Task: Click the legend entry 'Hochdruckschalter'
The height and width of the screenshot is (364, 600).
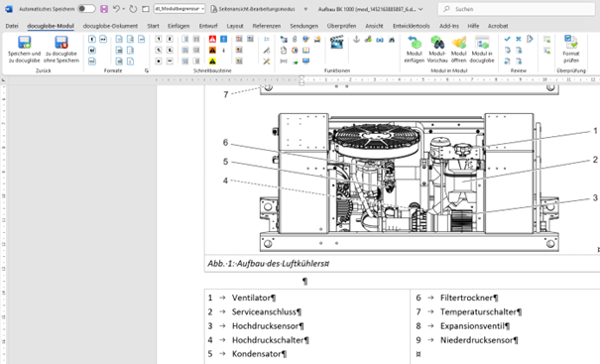Action: coord(268,340)
